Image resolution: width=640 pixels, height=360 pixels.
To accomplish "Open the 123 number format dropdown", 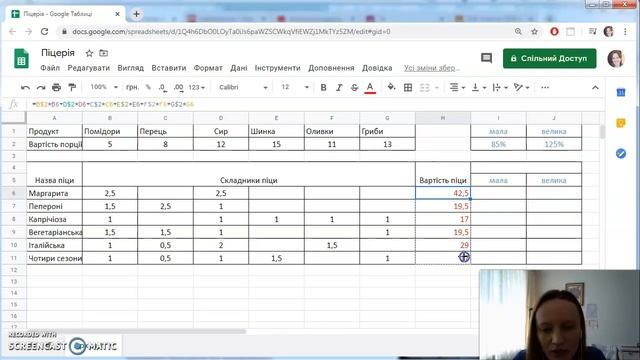I will (x=196, y=87).
